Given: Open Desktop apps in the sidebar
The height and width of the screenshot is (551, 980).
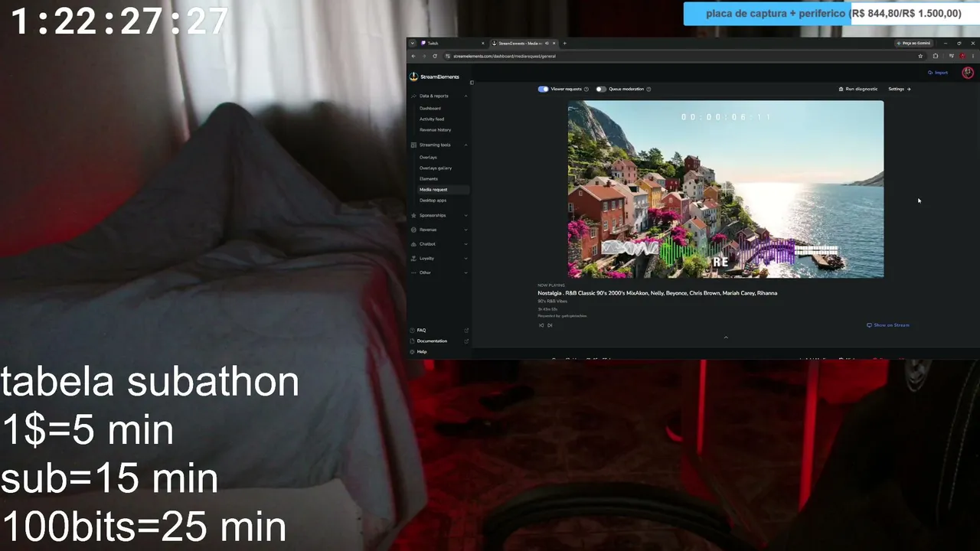Looking at the screenshot, I should [433, 201].
